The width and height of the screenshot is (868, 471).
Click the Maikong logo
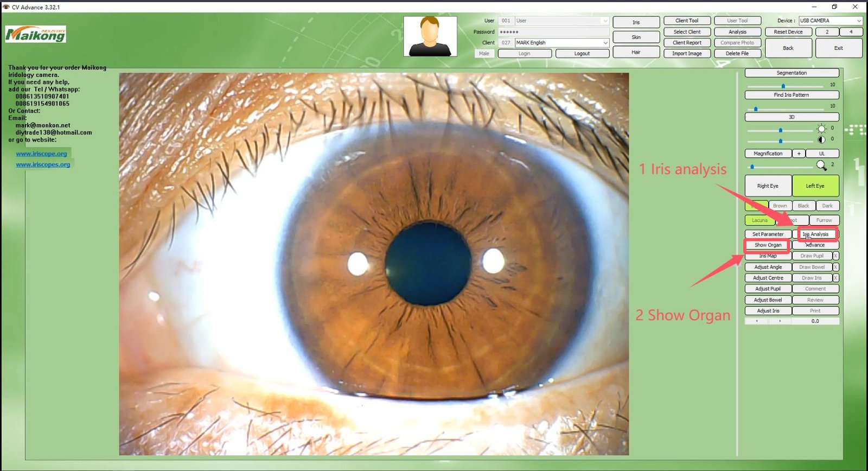(35, 34)
